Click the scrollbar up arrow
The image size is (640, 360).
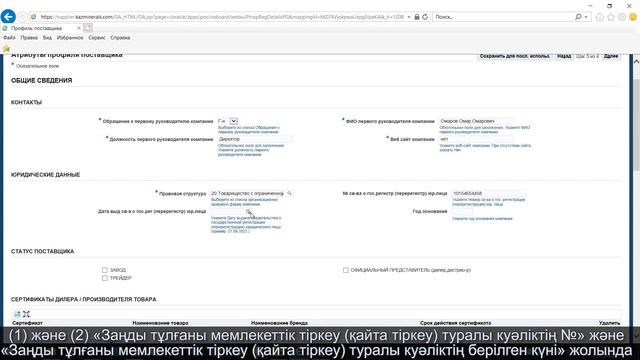636,61
